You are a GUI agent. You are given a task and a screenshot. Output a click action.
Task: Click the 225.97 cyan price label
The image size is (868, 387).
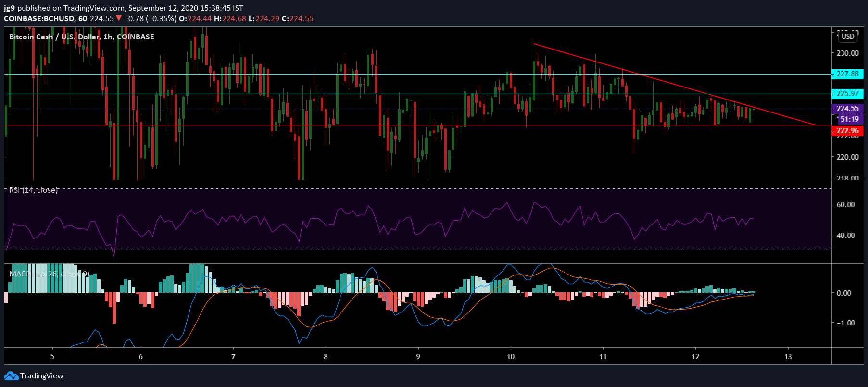(x=847, y=94)
